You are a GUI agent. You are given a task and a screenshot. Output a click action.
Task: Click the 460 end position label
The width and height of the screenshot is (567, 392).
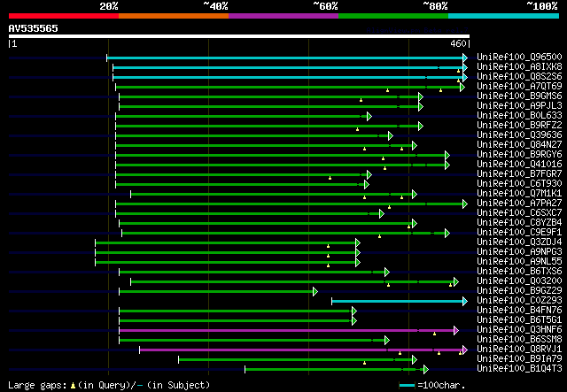(x=458, y=43)
